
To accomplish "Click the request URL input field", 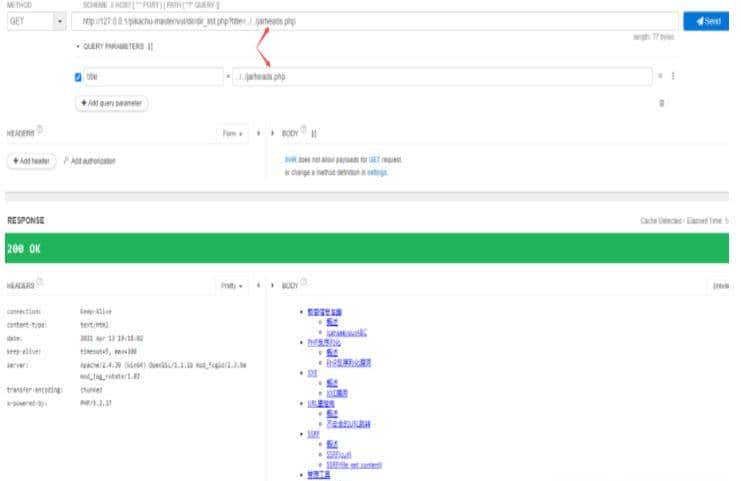I will click(374, 21).
